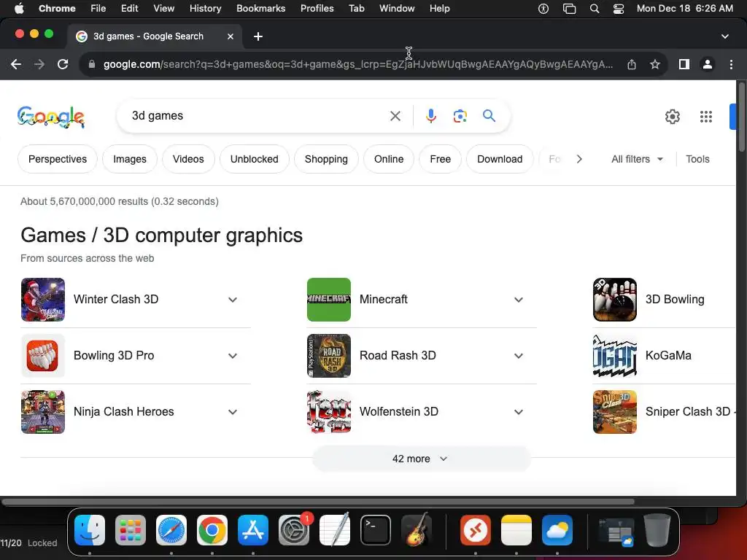The image size is (747, 560).
Task: Open the View menu
Action: point(163,9)
